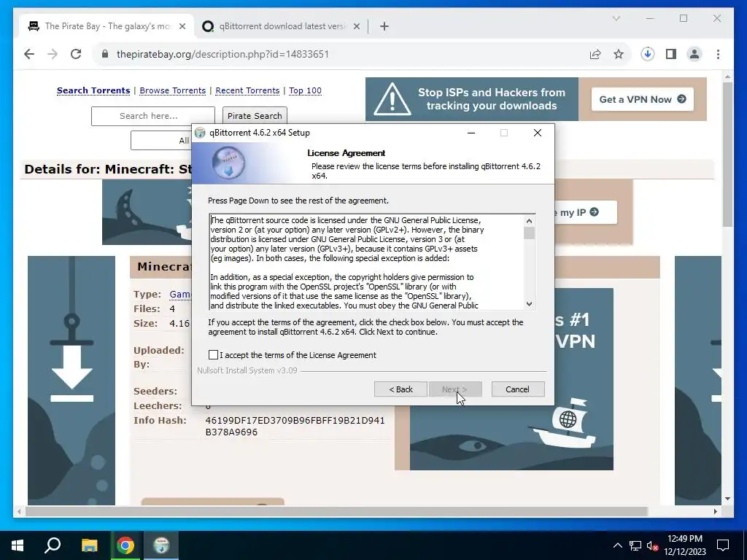
Task: Click Get a VPN Now button
Action: point(642,99)
